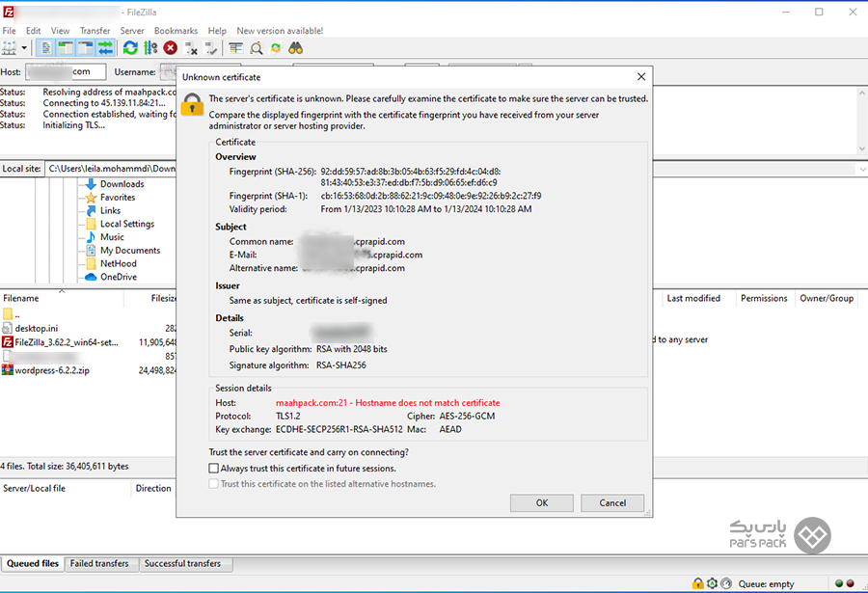This screenshot has width=868, height=593.
Task: Switch to Failed transfers tab
Action: click(x=99, y=563)
